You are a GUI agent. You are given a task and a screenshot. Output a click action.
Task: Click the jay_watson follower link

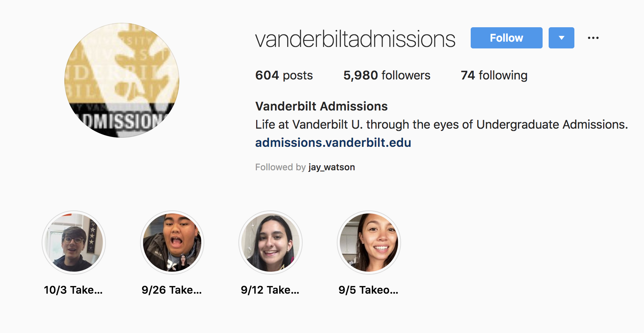331,167
